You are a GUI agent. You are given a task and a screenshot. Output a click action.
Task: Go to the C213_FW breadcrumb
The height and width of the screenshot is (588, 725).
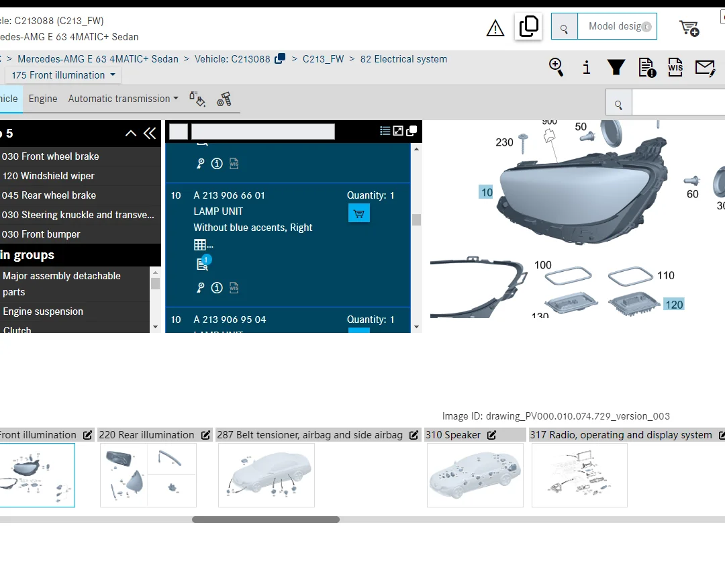[x=323, y=59]
